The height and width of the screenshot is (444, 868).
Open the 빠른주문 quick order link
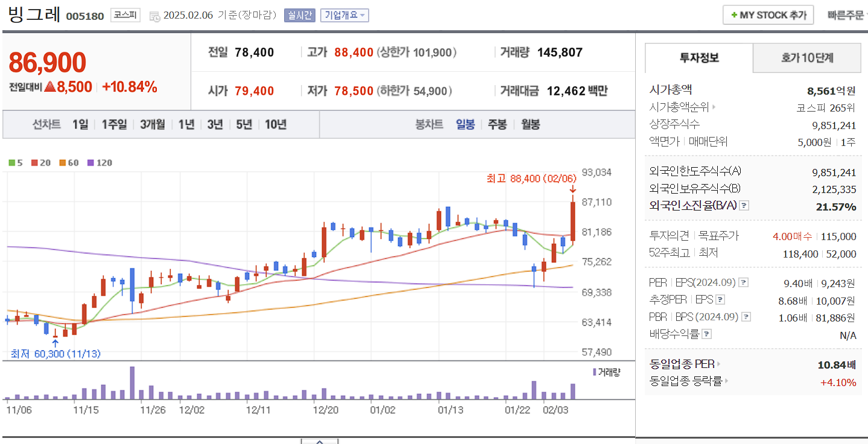point(844,15)
